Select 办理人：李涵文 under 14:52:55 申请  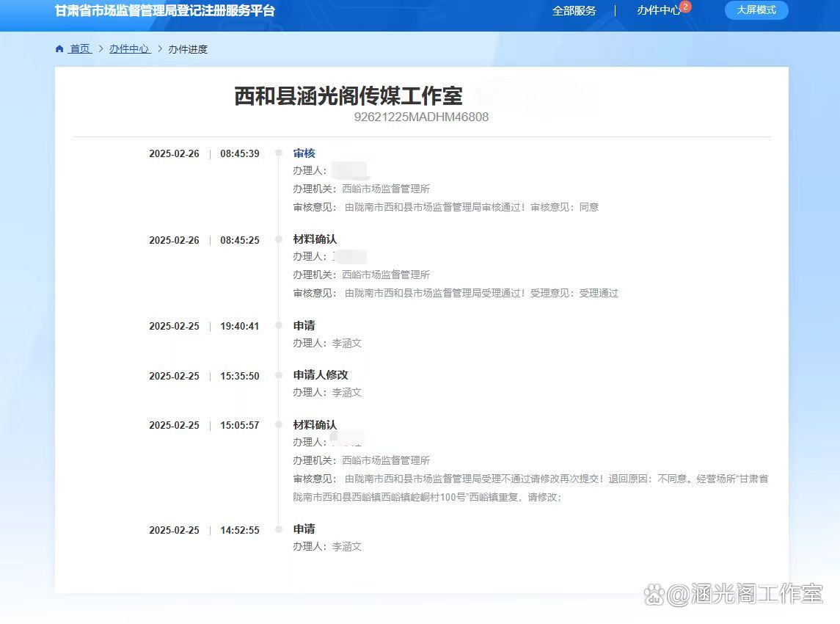(327, 547)
